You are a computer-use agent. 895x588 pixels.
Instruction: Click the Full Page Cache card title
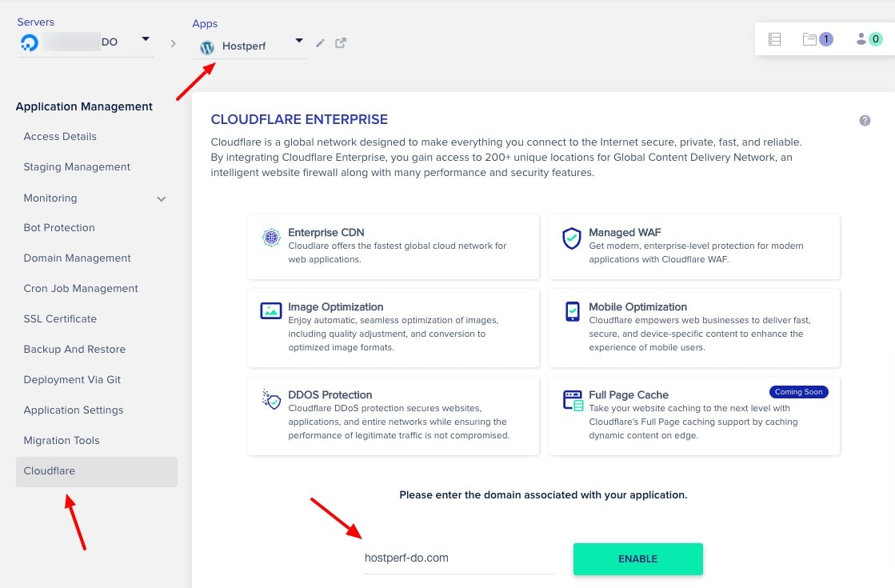(629, 394)
